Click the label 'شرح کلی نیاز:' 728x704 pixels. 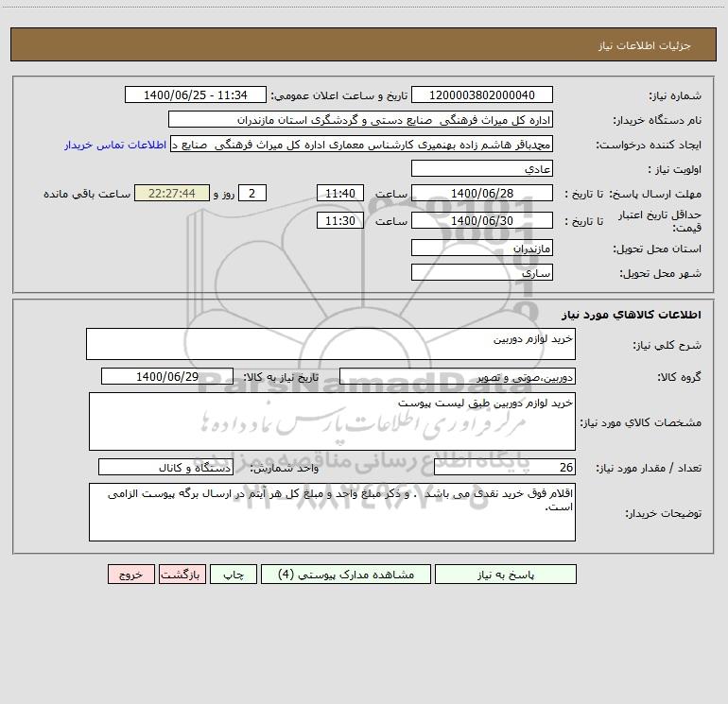point(667,345)
